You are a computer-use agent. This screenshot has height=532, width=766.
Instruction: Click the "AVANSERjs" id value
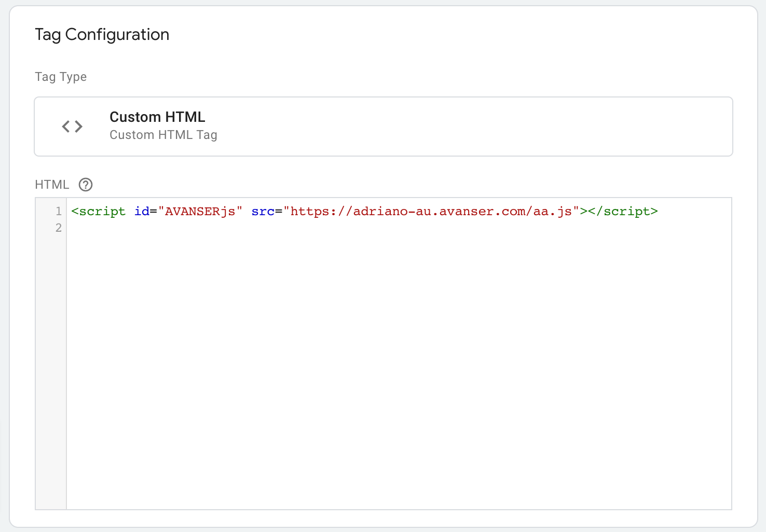tap(200, 212)
